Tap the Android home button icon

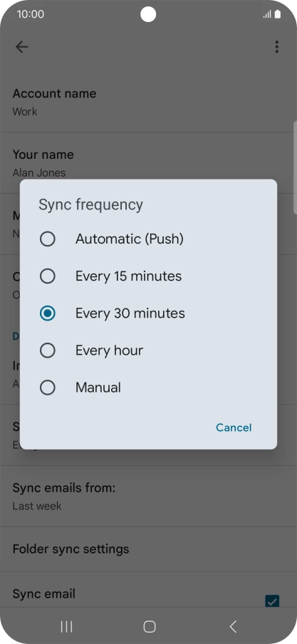(x=150, y=626)
